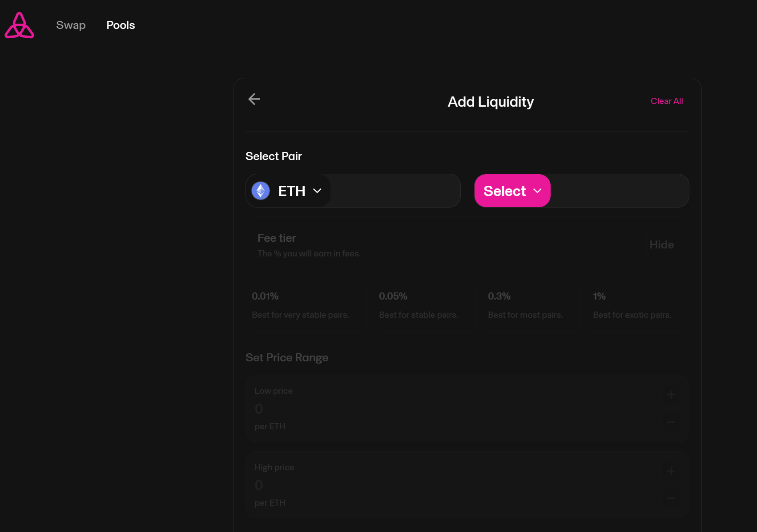757x532 pixels.
Task: Pick the 0.3% fee tier option
Action: (x=532, y=305)
